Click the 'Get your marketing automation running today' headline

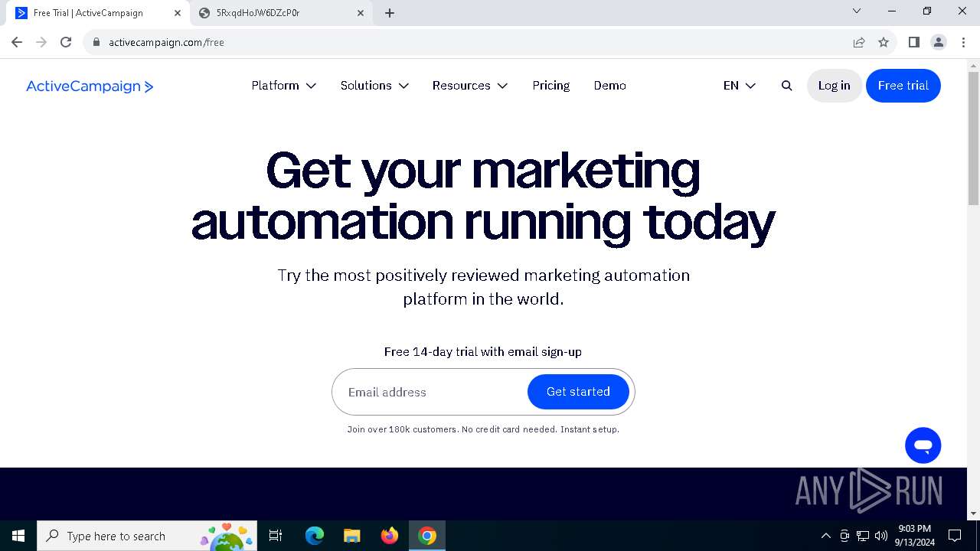coord(483,196)
